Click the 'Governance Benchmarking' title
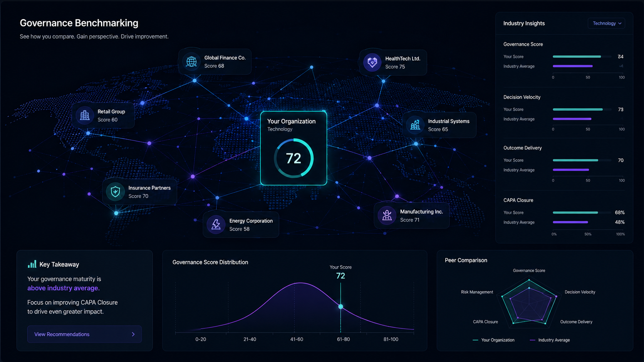The height and width of the screenshot is (362, 644). (x=79, y=23)
